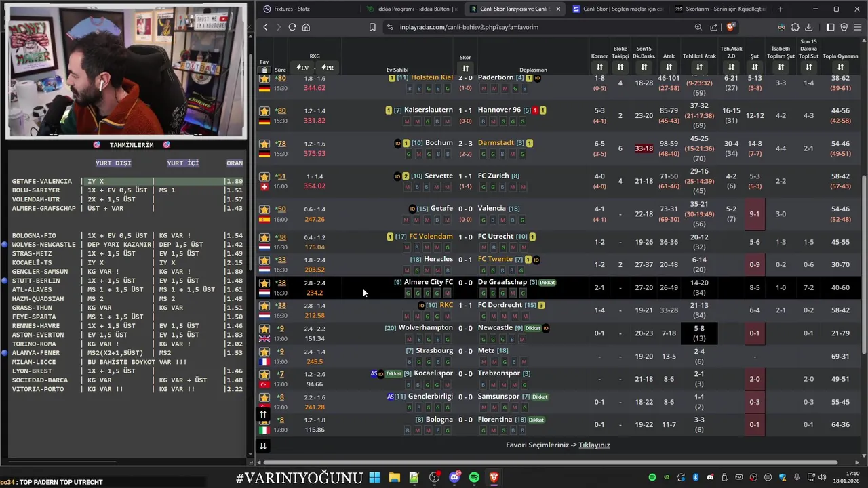Open the FC Twente team link
The height and width of the screenshot is (488, 868).
tap(495, 260)
